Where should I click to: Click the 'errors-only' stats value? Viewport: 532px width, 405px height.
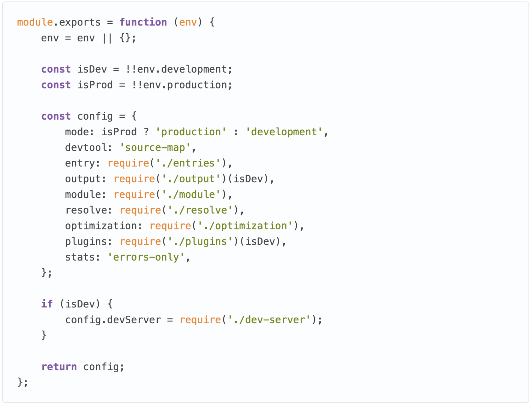pyautogui.click(x=146, y=257)
